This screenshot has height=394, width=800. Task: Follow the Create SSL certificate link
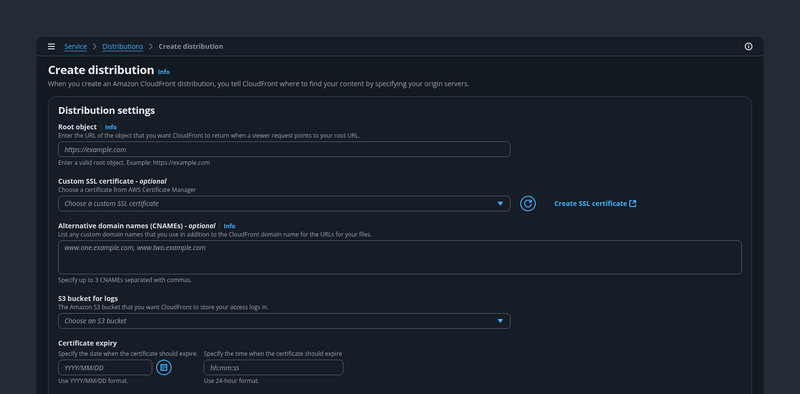[590, 204]
